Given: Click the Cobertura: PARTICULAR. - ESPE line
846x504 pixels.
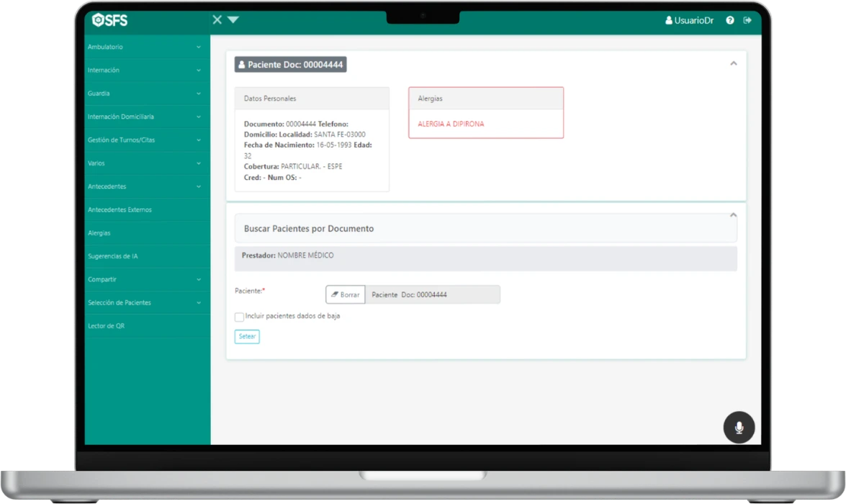Looking at the screenshot, I should point(293,167).
